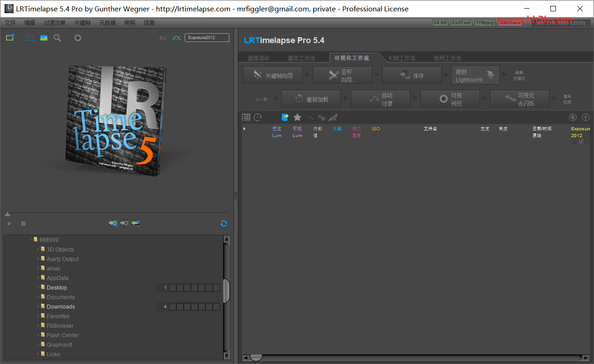Click the table grid icon
This screenshot has height=364, width=594.
(246, 118)
